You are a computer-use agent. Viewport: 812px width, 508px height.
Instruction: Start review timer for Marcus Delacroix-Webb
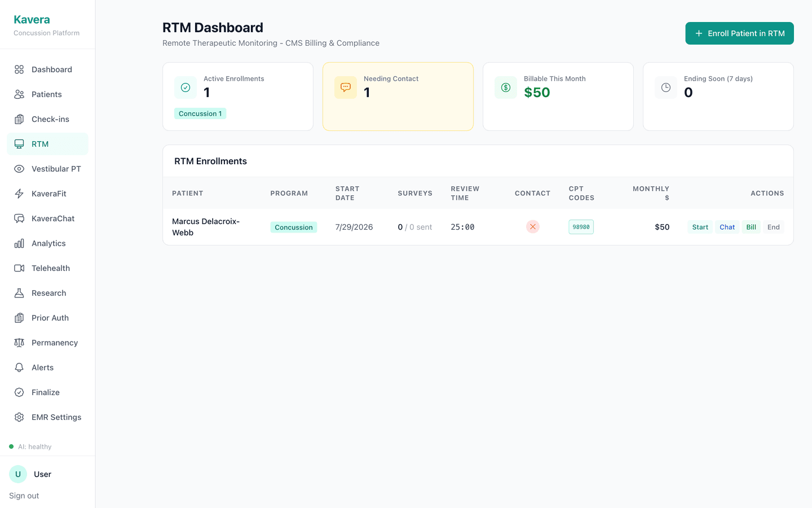[700, 227]
